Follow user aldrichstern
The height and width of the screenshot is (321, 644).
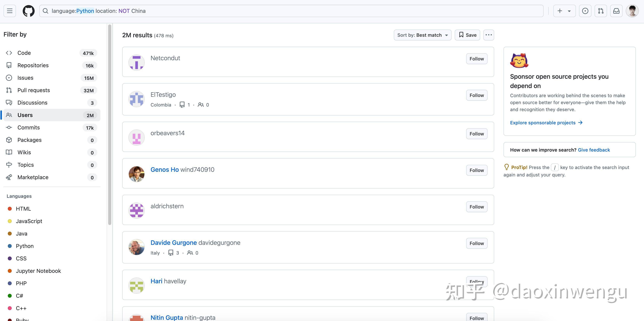coord(476,207)
